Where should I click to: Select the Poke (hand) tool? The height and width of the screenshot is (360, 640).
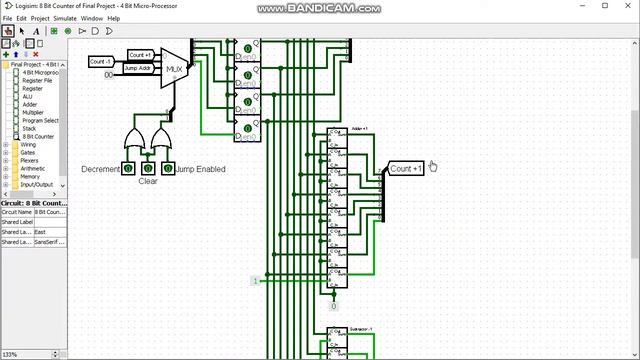pos(8,31)
